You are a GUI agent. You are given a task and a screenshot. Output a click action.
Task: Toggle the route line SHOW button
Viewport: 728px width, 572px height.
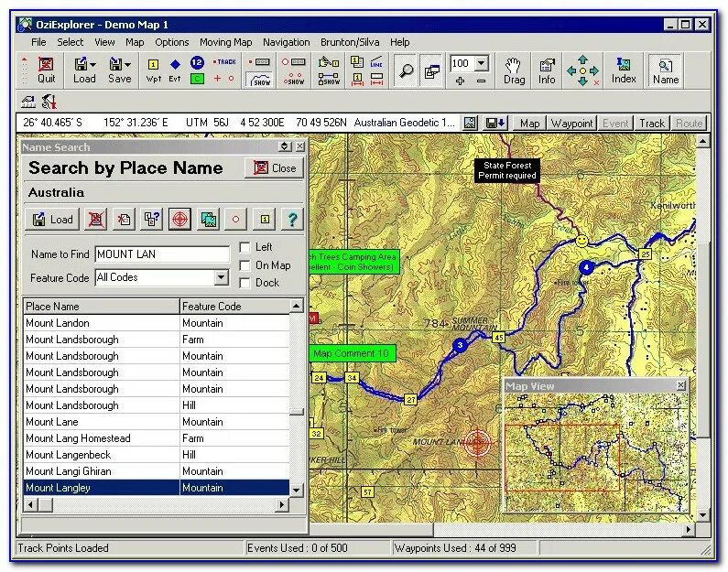[329, 79]
